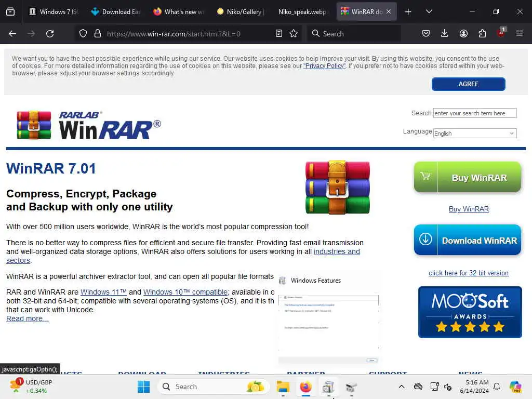Click the MooSoft Awards badge

[x=470, y=312]
